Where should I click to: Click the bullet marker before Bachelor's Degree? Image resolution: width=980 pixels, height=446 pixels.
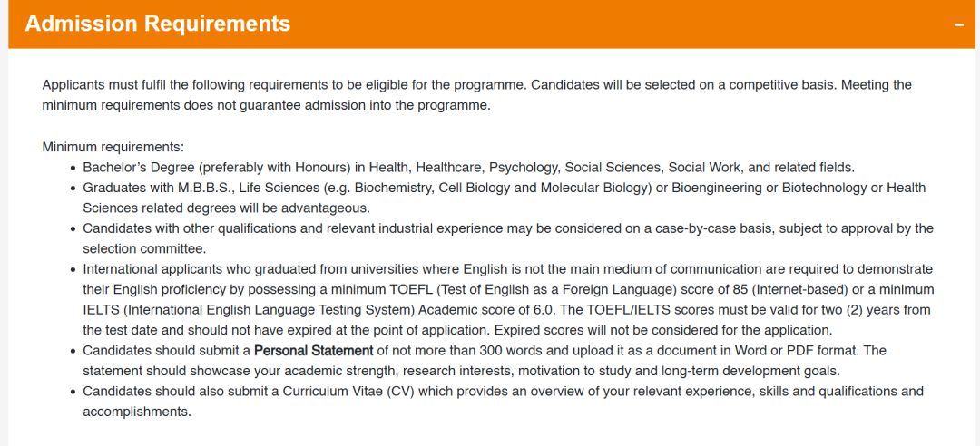click(73, 168)
